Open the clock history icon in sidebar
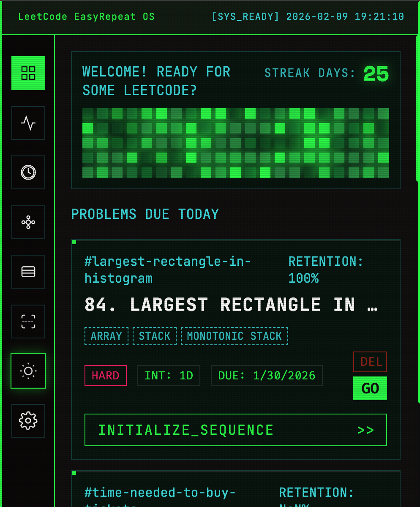The image size is (420, 507). (28, 172)
